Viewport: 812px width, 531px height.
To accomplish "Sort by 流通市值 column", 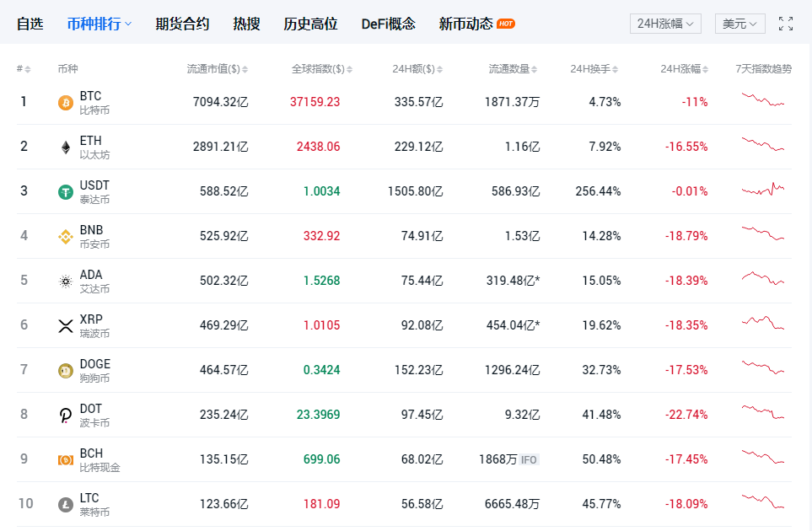I will pos(217,69).
